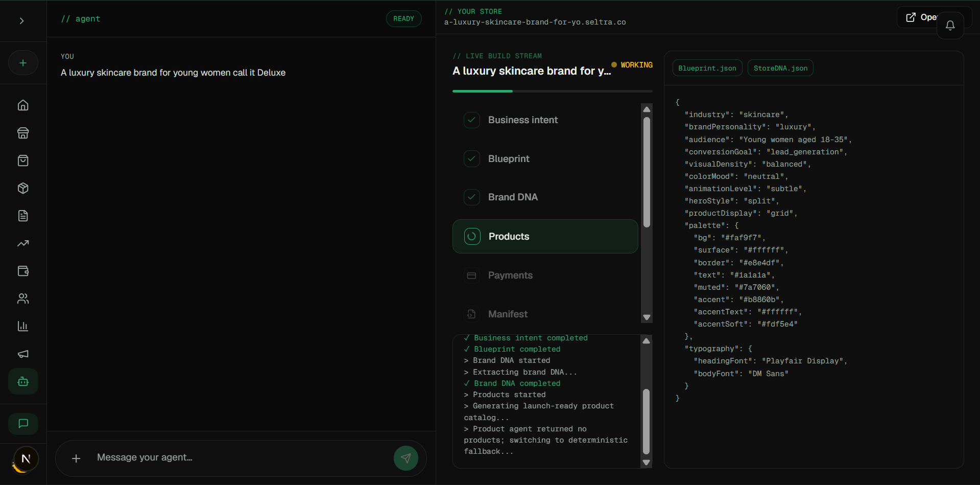Focus the Message your agent input field
Image resolution: width=980 pixels, height=485 pixels.
240,458
